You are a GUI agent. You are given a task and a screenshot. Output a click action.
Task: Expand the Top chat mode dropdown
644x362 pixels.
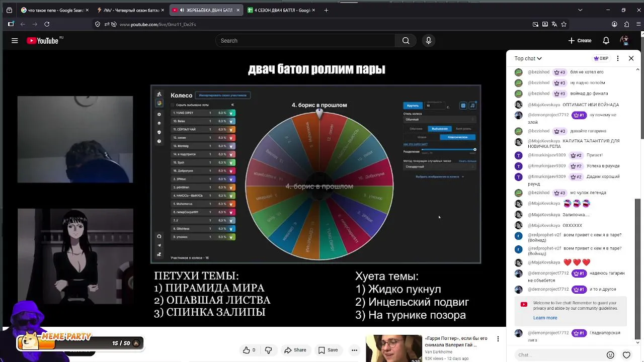click(x=528, y=58)
